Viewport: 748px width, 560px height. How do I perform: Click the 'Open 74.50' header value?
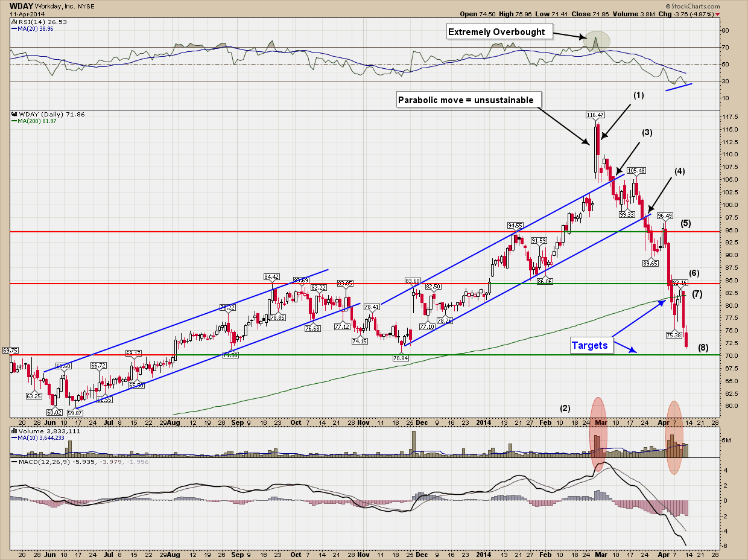[477, 14]
